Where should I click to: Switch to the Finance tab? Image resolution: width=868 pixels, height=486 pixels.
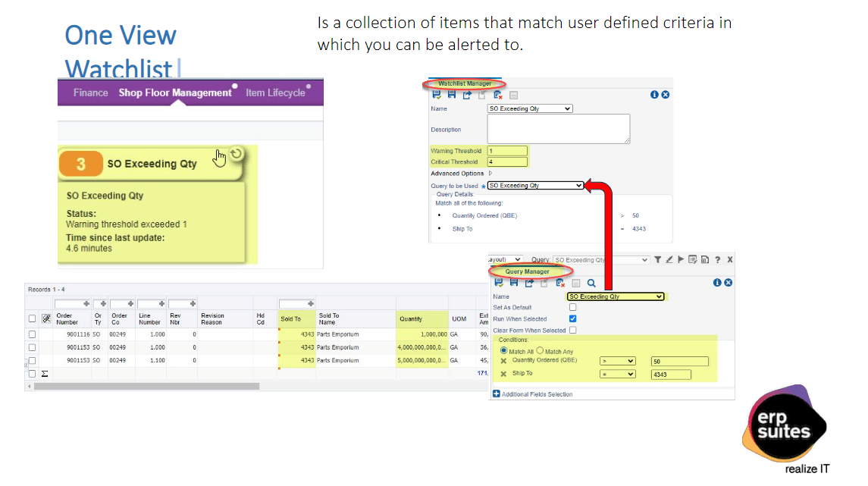[x=91, y=92]
